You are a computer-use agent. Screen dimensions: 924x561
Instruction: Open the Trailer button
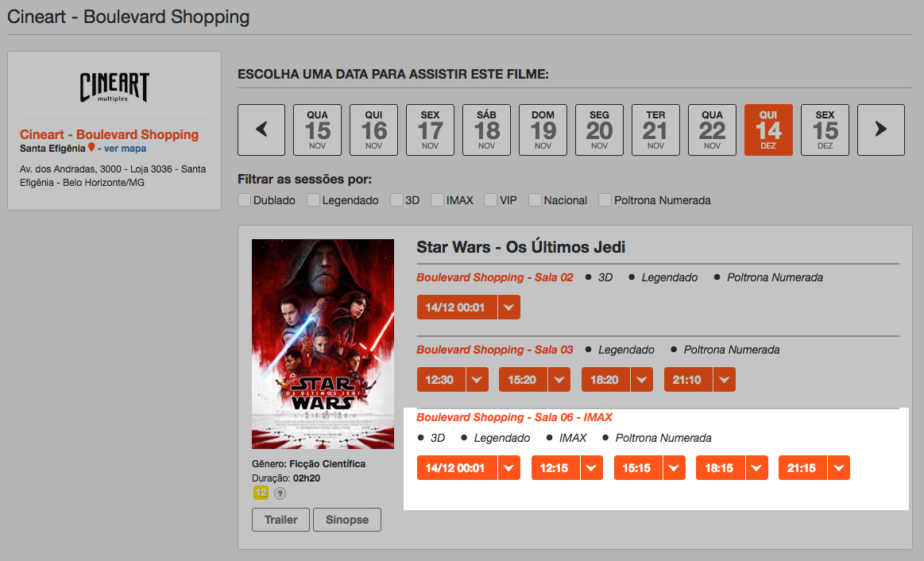[x=280, y=520]
